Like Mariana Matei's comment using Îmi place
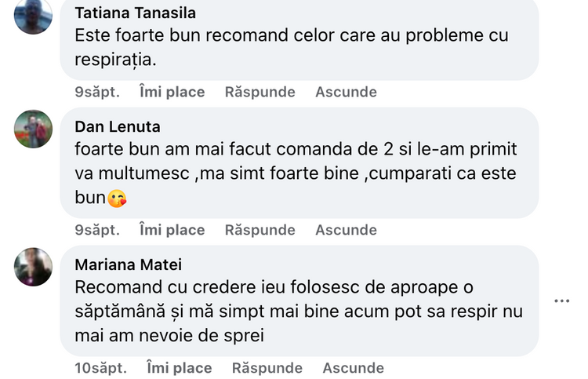 point(179,368)
